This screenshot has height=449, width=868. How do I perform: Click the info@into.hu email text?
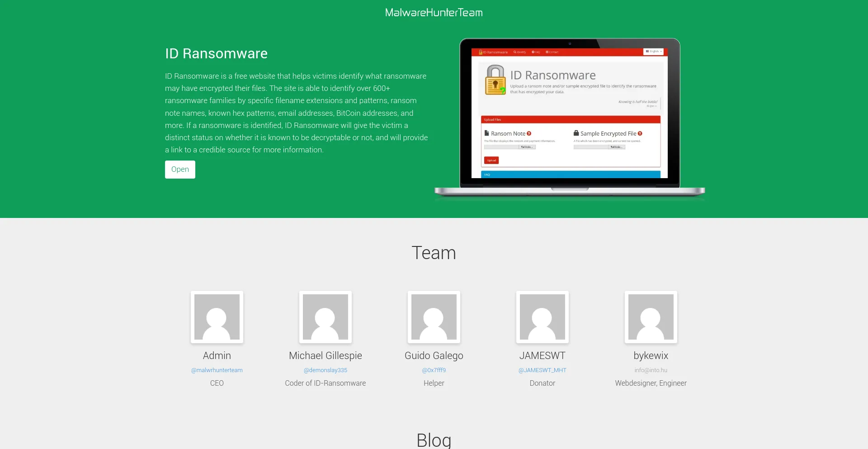pos(651,370)
